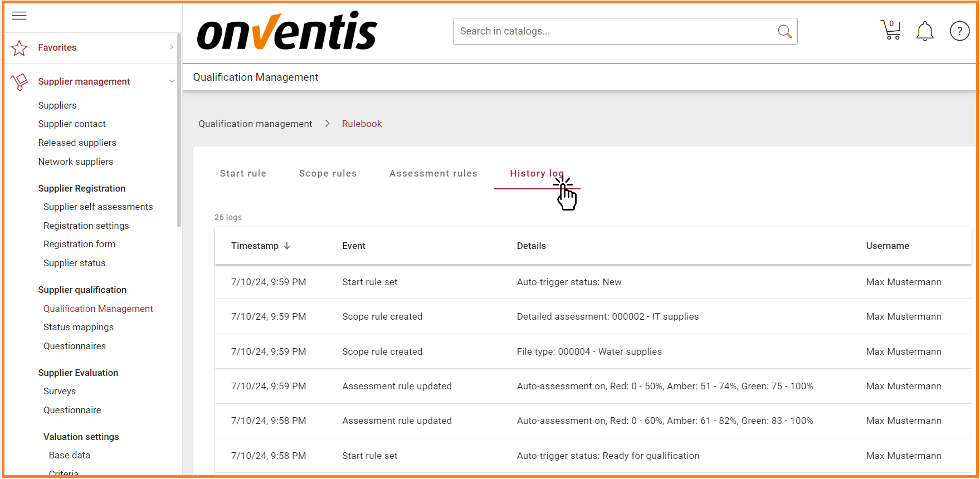Click Qualification management breadcrumb link
The height and width of the screenshot is (479, 980).
(x=255, y=124)
